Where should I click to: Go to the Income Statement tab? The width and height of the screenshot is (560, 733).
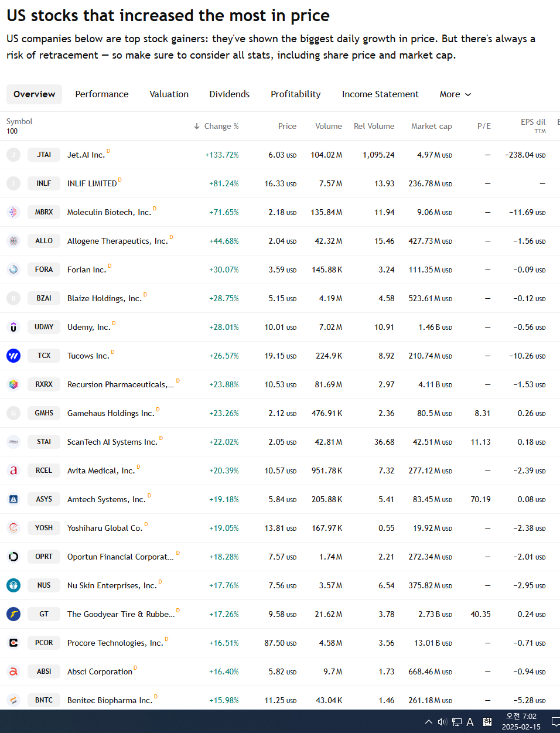(381, 94)
